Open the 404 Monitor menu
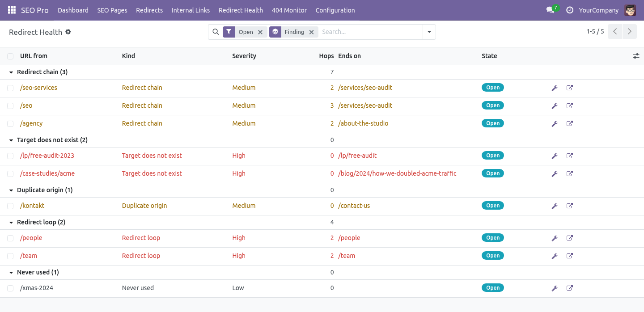The height and width of the screenshot is (312, 644). pos(289,10)
